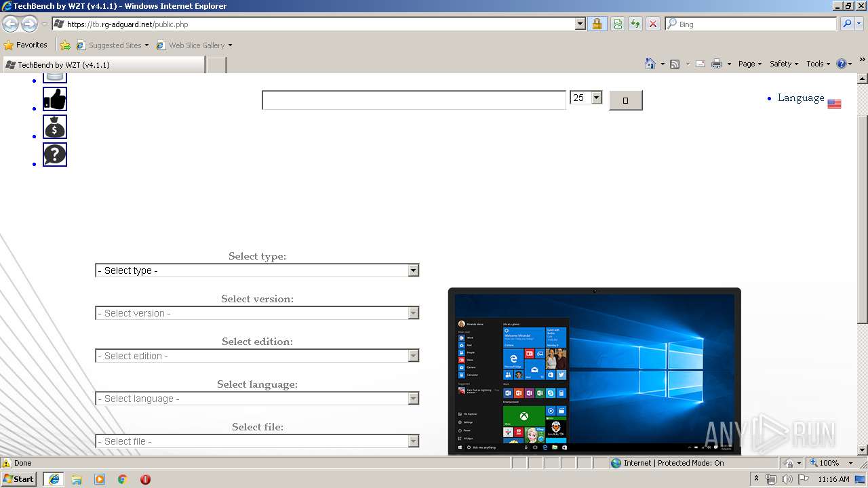Click the Bing search magnifier button
The height and width of the screenshot is (488, 868).
847,24
